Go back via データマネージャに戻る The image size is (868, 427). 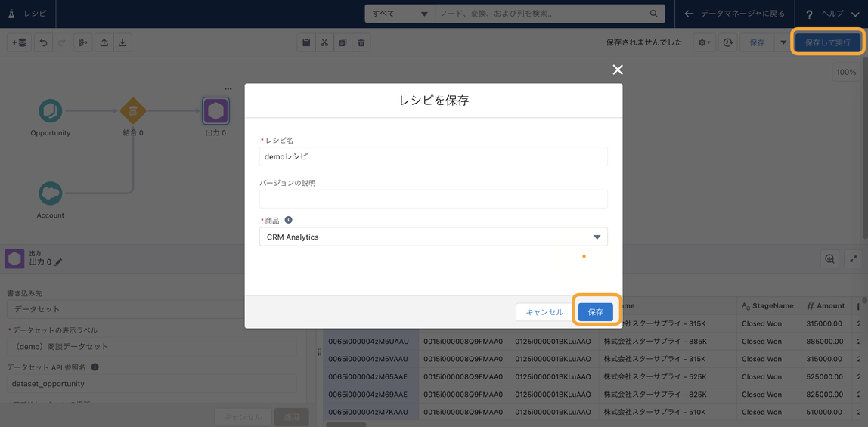coord(735,14)
